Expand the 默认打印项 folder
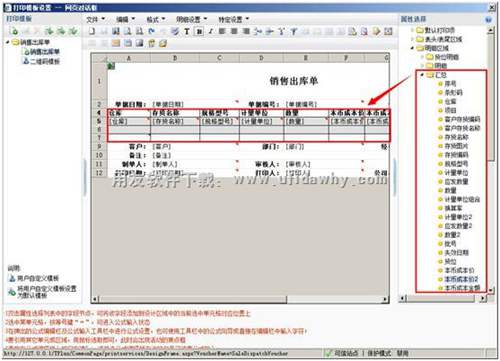 pos(412,31)
